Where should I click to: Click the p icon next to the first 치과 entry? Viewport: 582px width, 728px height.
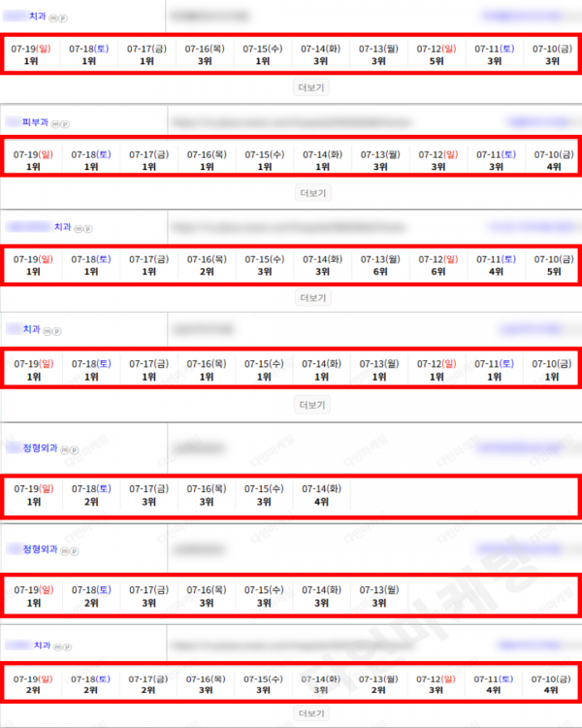coord(63,18)
